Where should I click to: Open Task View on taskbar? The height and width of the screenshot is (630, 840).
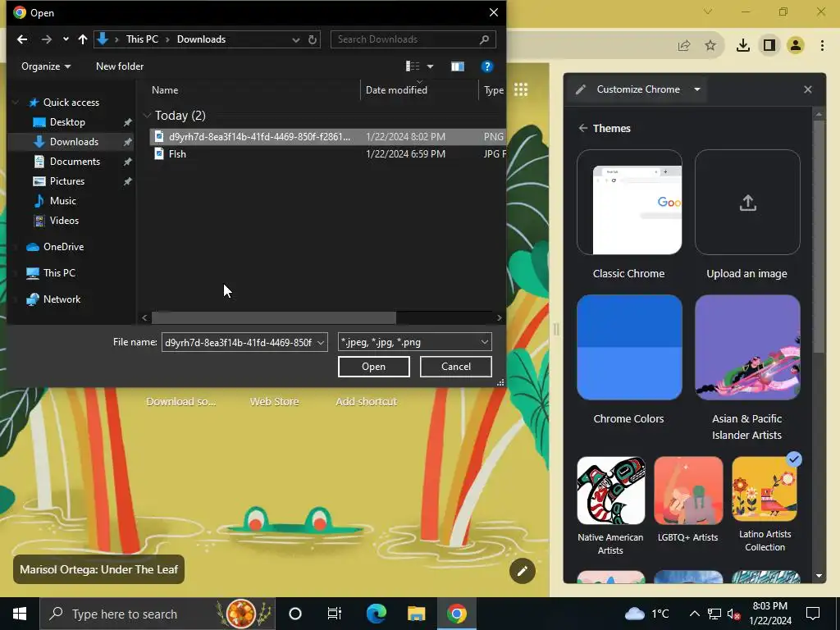pos(335,614)
